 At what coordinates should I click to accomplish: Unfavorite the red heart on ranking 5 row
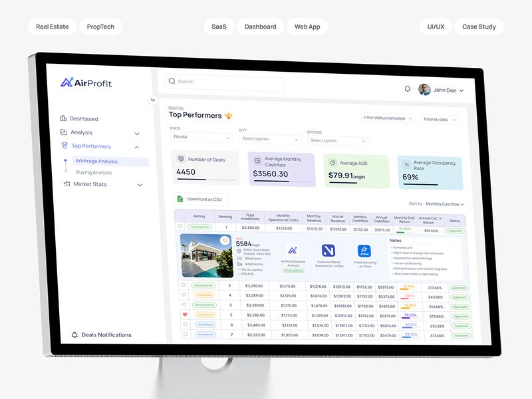185,314
